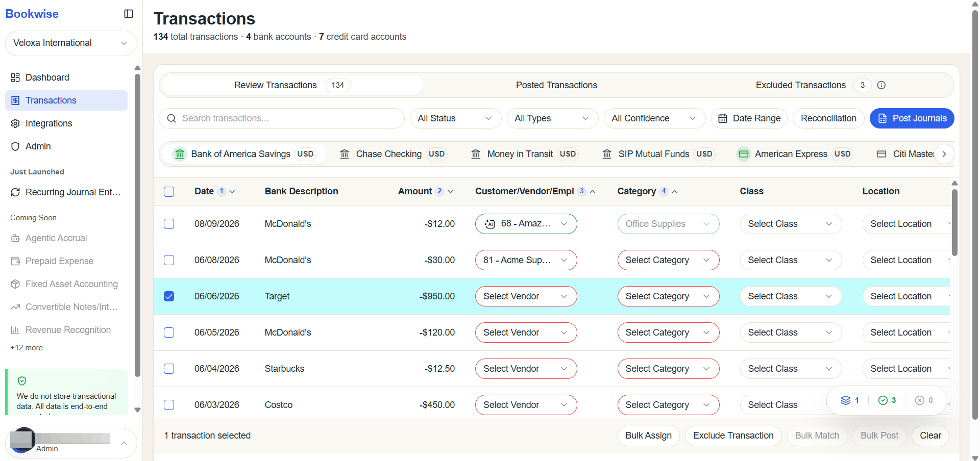
Task: Click the Chase Checking bank icon
Action: [x=345, y=154]
